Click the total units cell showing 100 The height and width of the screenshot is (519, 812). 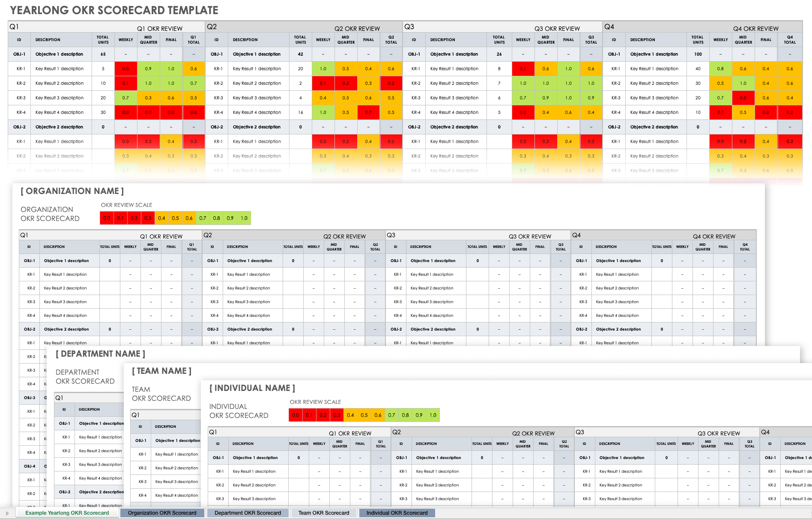698,54
